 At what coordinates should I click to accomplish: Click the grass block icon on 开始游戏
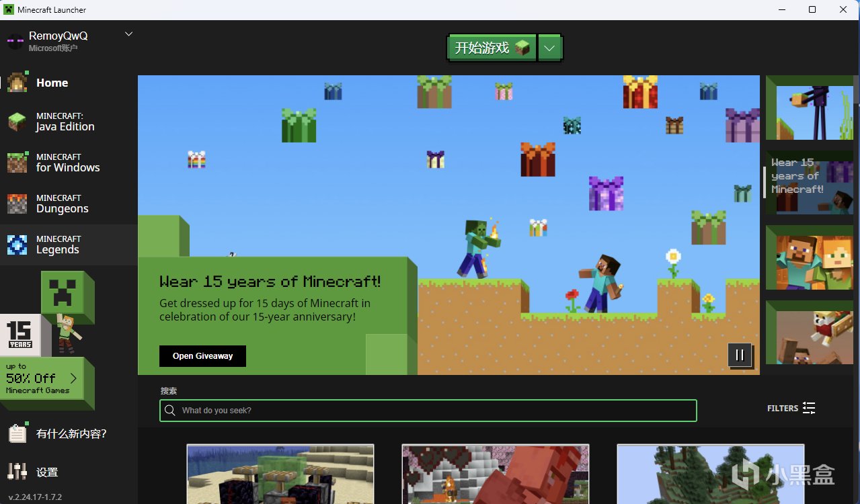click(x=522, y=48)
